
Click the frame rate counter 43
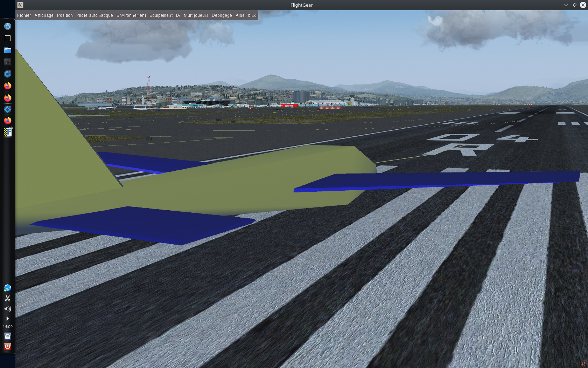coord(583,364)
